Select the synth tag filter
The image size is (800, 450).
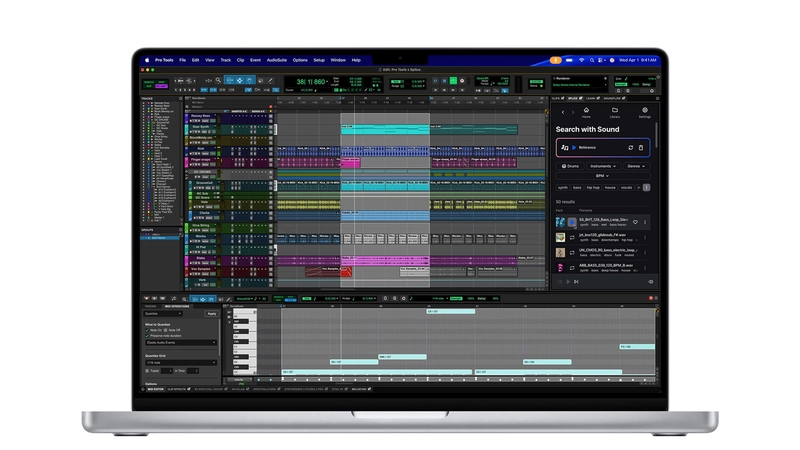point(563,187)
